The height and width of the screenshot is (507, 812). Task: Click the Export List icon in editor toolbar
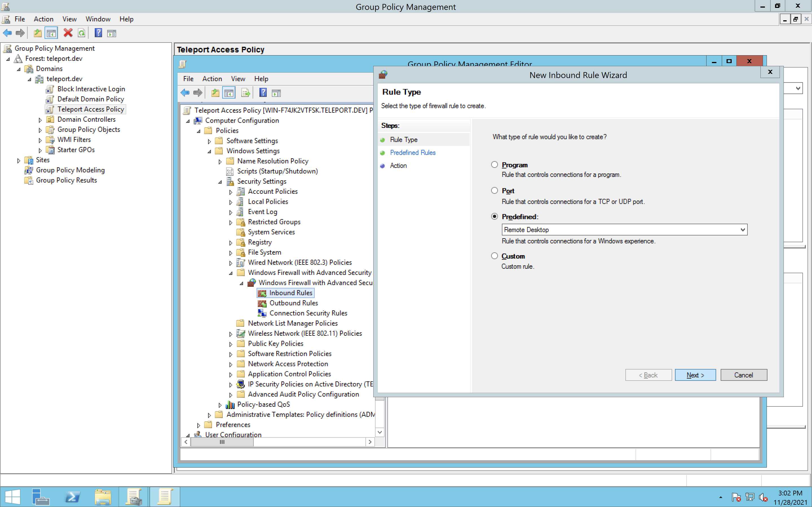click(x=246, y=93)
